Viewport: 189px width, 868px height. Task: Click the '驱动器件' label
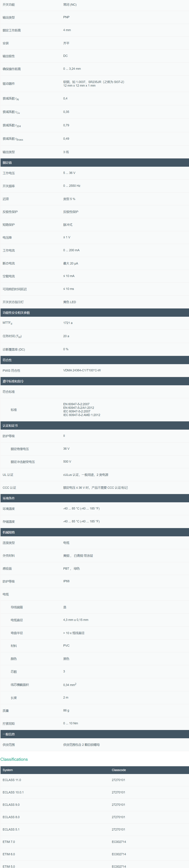[x=9, y=84]
